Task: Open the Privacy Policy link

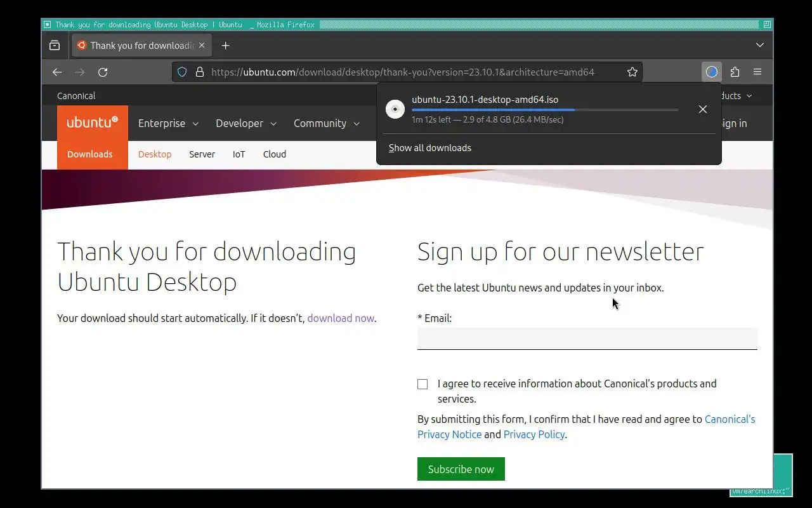Action: pyautogui.click(x=534, y=434)
